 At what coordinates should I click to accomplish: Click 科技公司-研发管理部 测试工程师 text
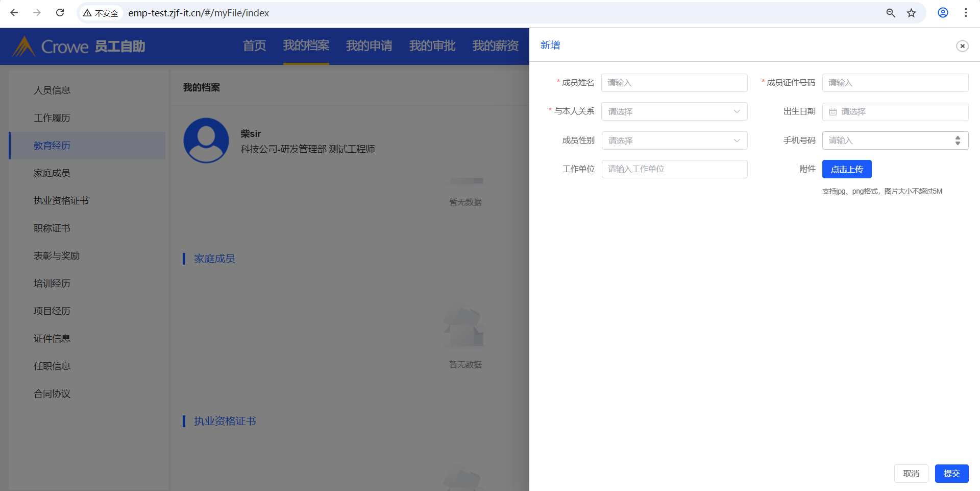click(308, 149)
